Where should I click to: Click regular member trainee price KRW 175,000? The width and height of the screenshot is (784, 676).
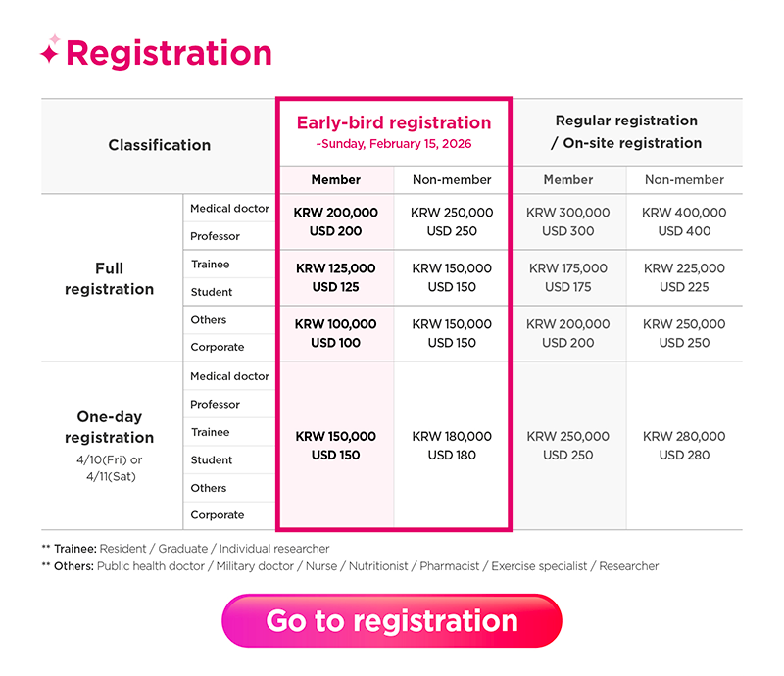click(x=568, y=268)
